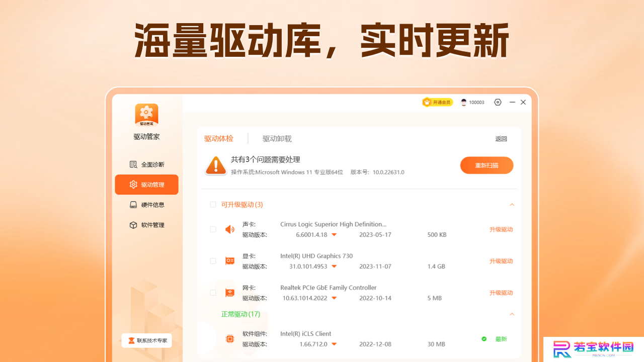Click the 显卡 graphics card icon
This screenshot has height=362, width=644.
[x=230, y=261]
